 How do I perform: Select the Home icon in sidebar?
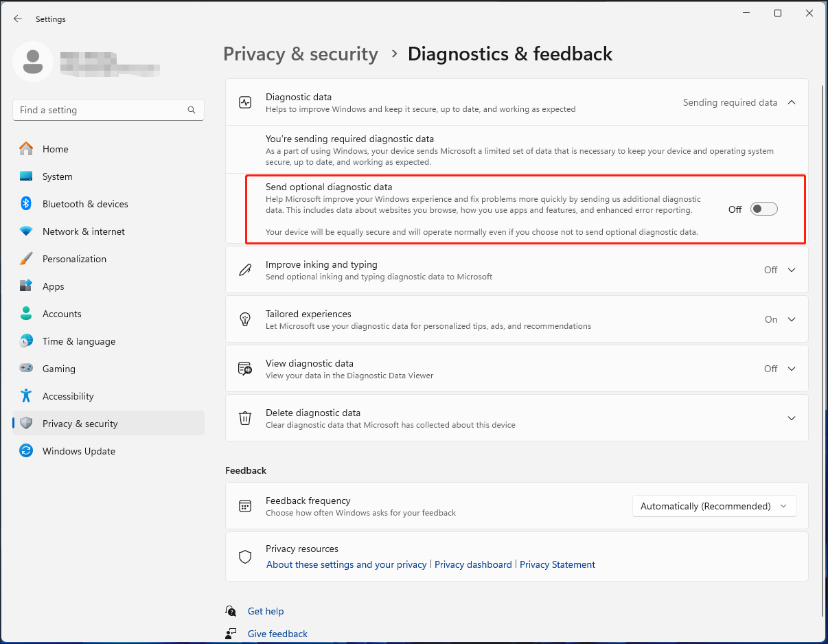(27, 149)
